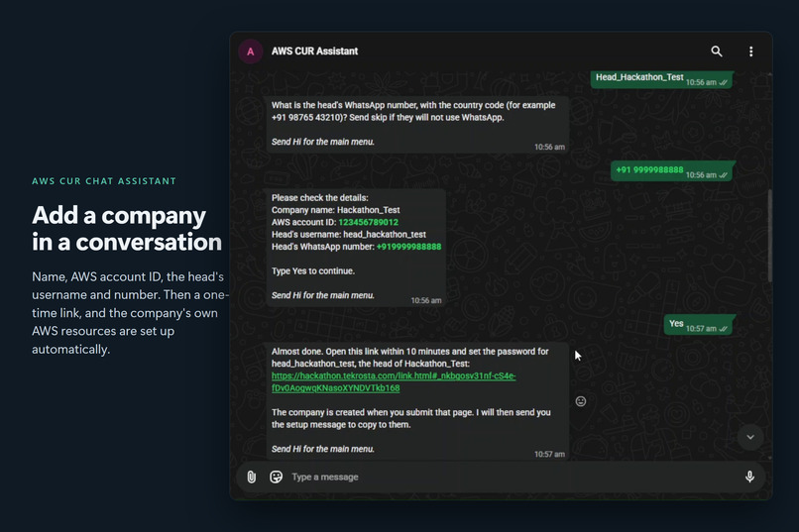Screen dimensions: 799x532
Task: Click read-receipt ticks on +91 9999988888 message
Action: pos(723,175)
